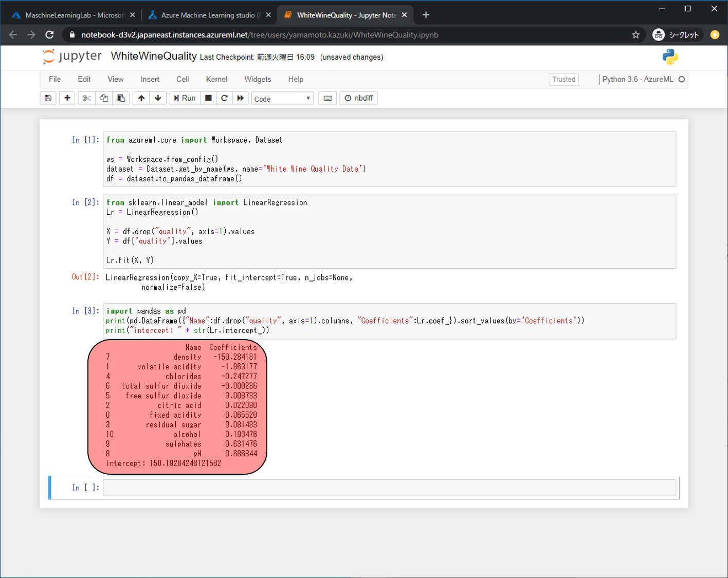This screenshot has height=578, width=728.
Task: Copy selected cells icon
Action: pyautogui.click(x=104, y=98)
